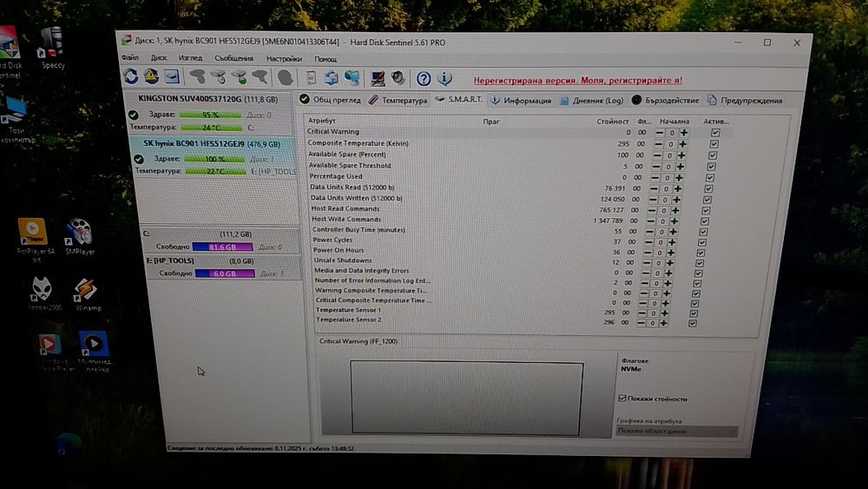Open the Настройки menu
Viewport: 868px width, 489px height.
point(284,59)
